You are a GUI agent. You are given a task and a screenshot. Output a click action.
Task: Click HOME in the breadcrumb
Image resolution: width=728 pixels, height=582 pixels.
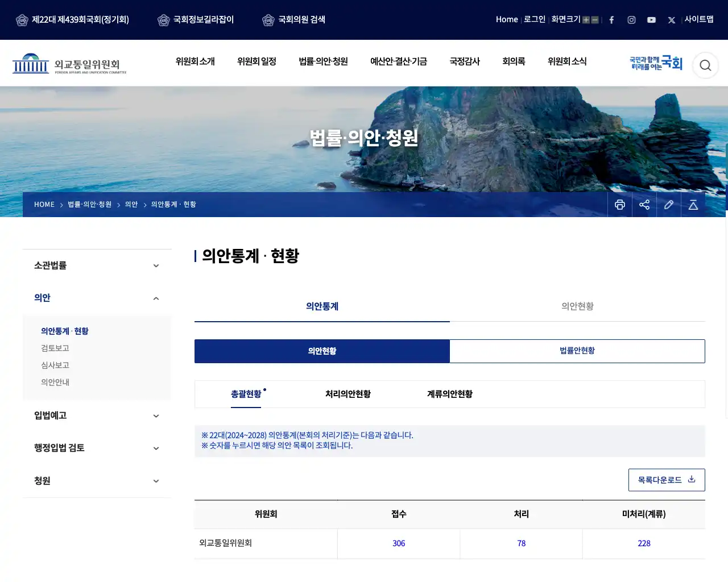point(44,205)
